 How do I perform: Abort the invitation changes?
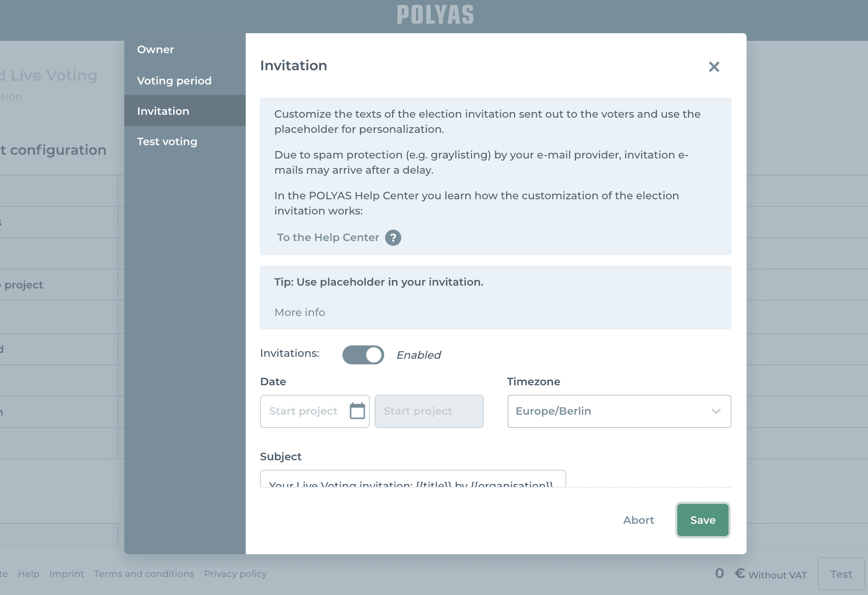point(638,520)
